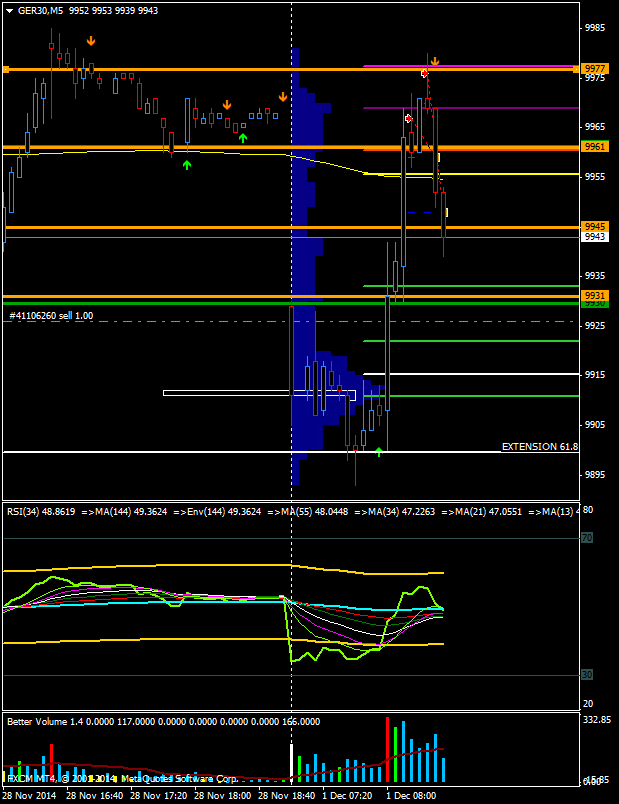This screenshot has width=619, height=804.
Task: Click the white volume bar at the session separator
Action: coord(292,763)
